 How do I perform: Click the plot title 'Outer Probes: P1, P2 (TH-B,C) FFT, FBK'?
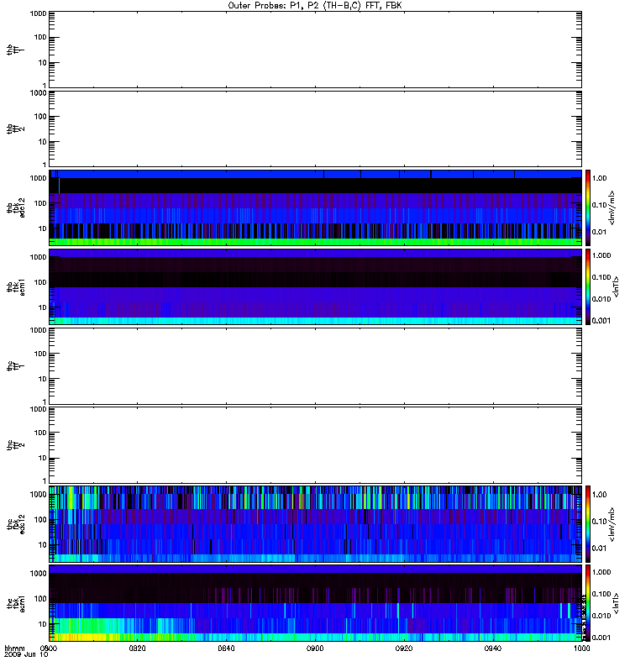315,6
